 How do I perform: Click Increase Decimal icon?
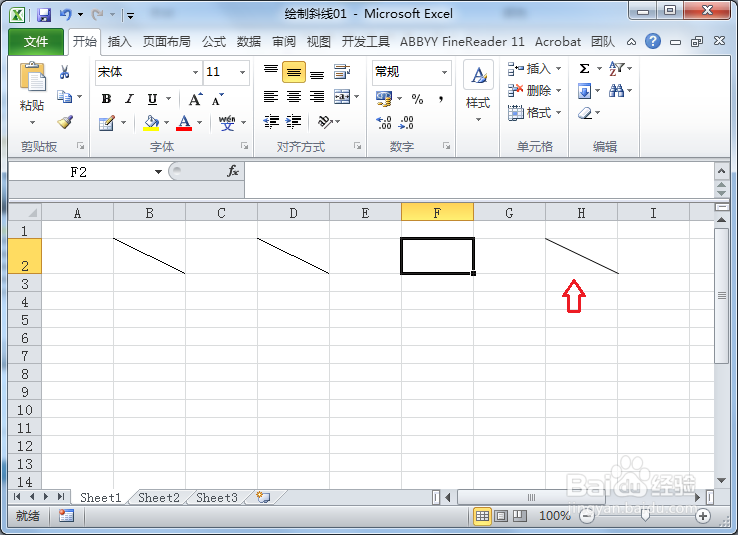(x=384, y=123)
